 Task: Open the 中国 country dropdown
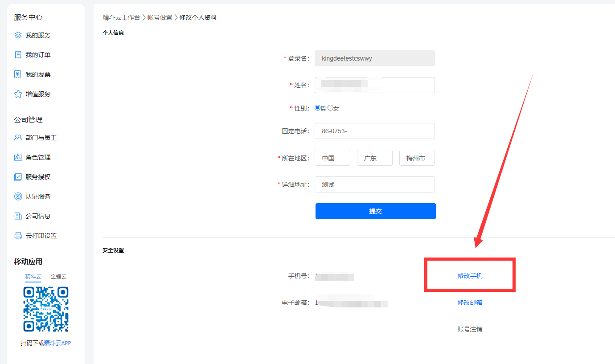pos(332,158)
